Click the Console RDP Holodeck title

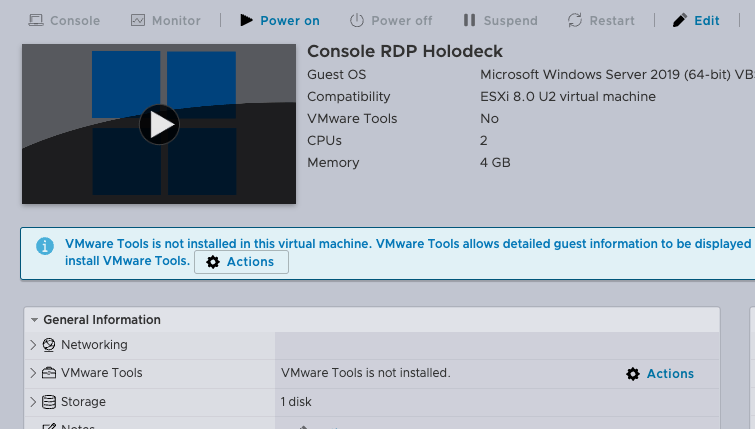point(405,51)
